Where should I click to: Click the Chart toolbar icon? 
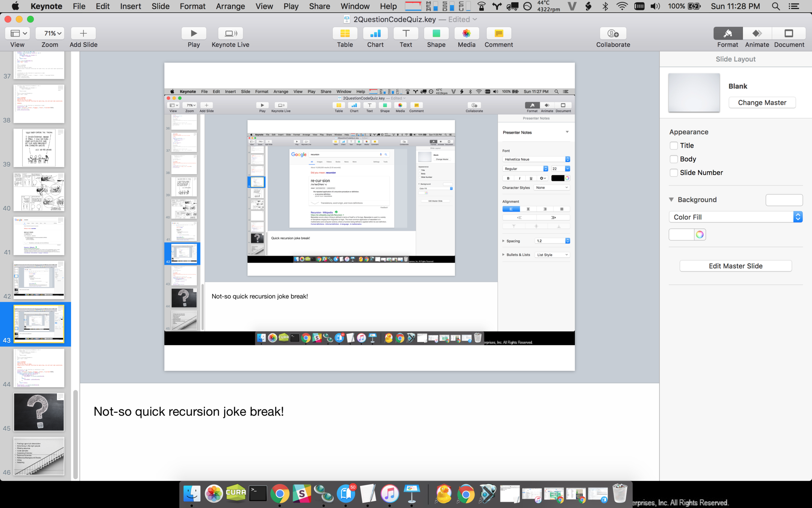click(375, 33)
